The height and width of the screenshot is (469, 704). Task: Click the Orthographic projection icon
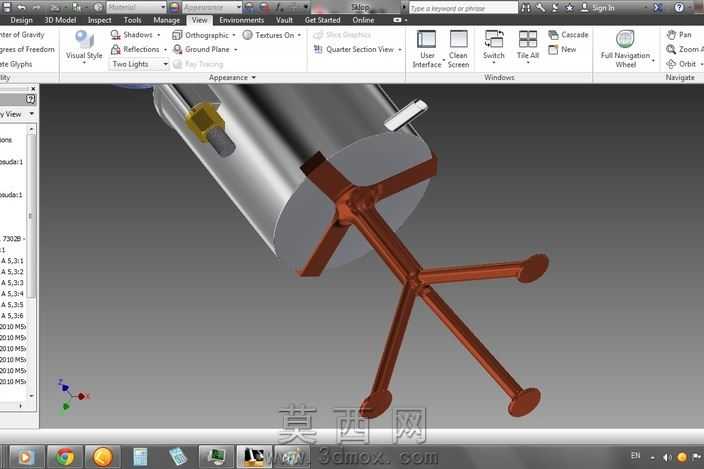click(x=177, y=35)
